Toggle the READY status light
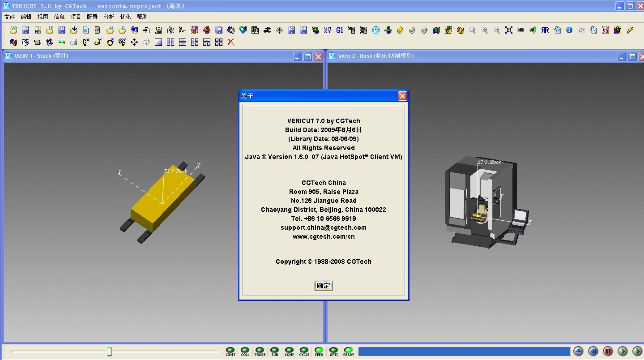Viewport: 644px width, 360px height. (349, 351)
